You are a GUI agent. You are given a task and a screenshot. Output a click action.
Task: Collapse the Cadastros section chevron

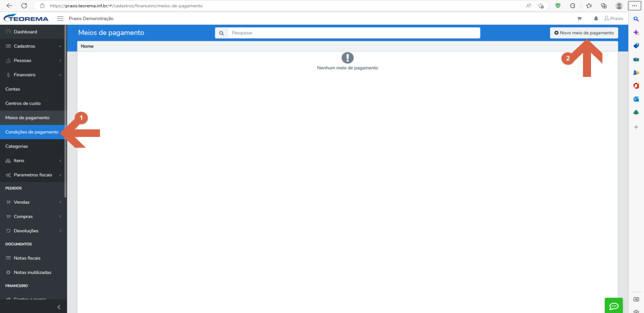[60, 46]
